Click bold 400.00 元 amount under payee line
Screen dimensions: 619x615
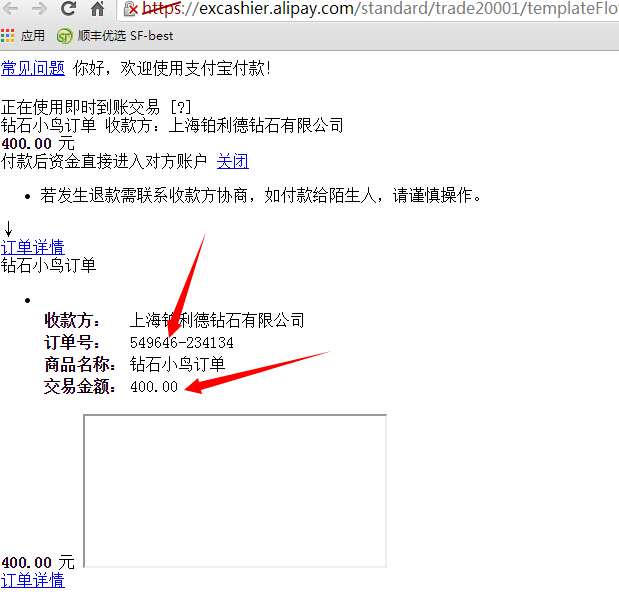point(38,144)
